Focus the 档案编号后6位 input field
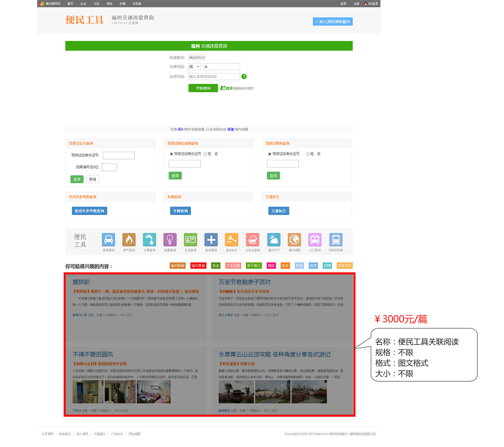This screenshot has height=447, width=504. pyautogui.click(x=109, y=167)
